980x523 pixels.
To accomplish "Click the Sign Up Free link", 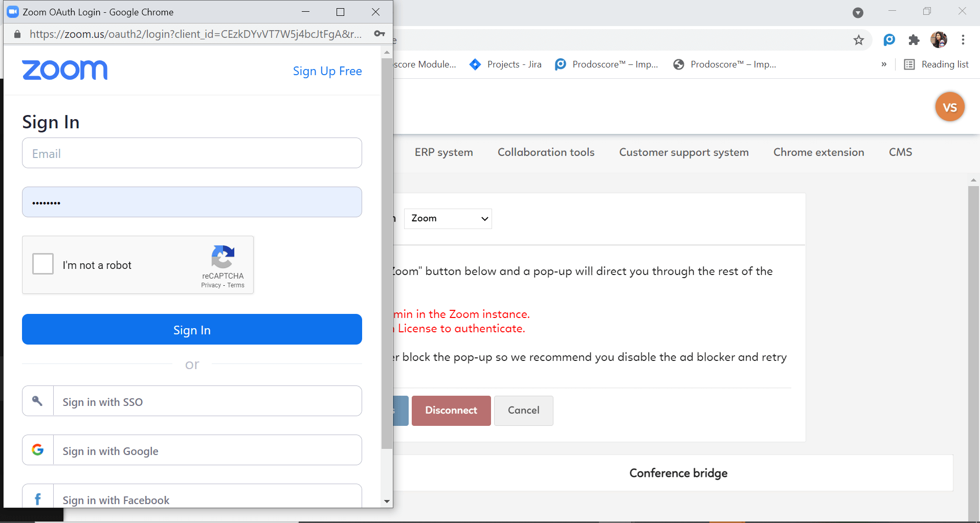I will click(327, 71).
